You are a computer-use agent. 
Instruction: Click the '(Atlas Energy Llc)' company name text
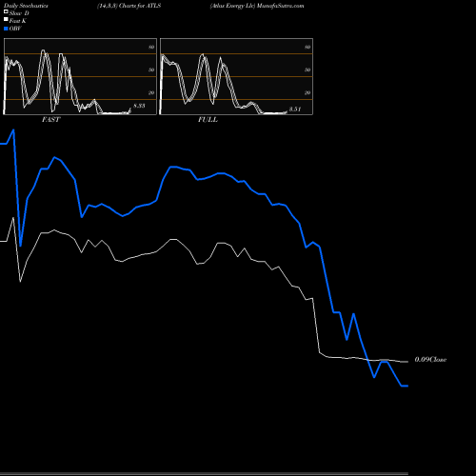tap(232, 6)
